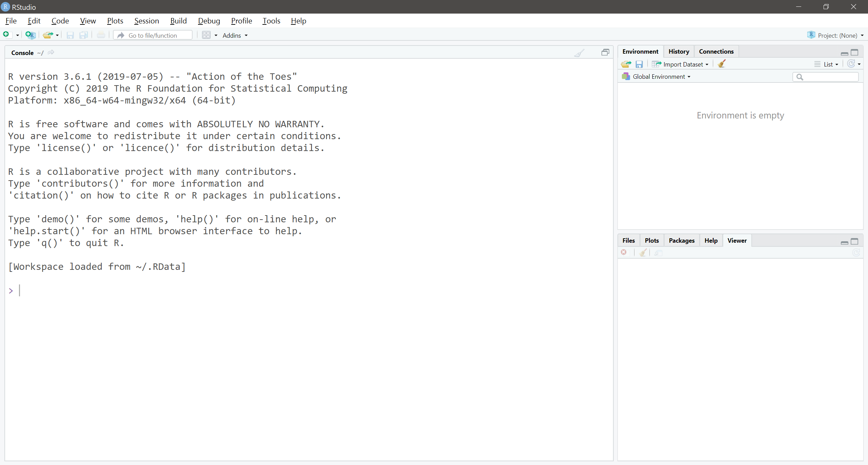This screenshot has height=465, width=868.
Task: Switch to the Environment tab
Action: click(640, 52)
